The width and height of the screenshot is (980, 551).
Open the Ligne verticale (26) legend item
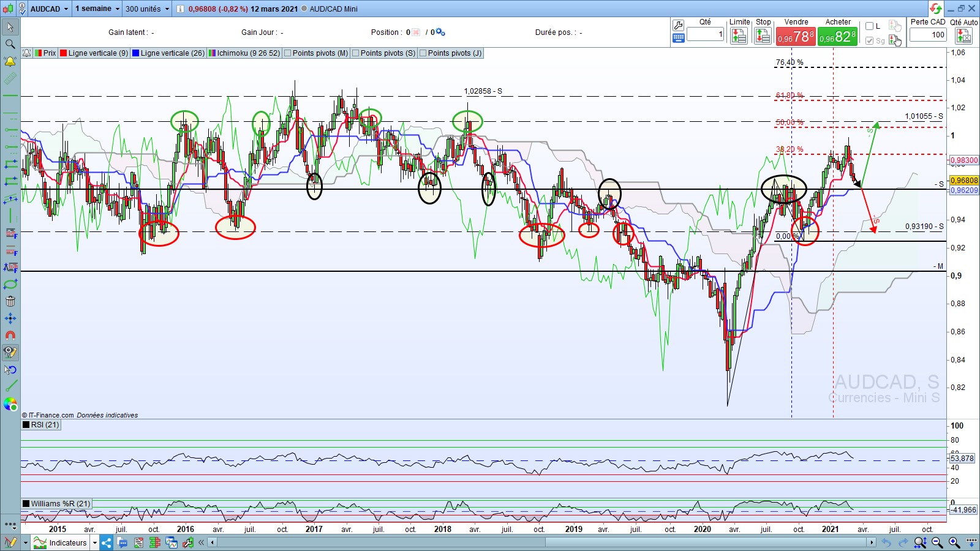[x=168, y=53]
